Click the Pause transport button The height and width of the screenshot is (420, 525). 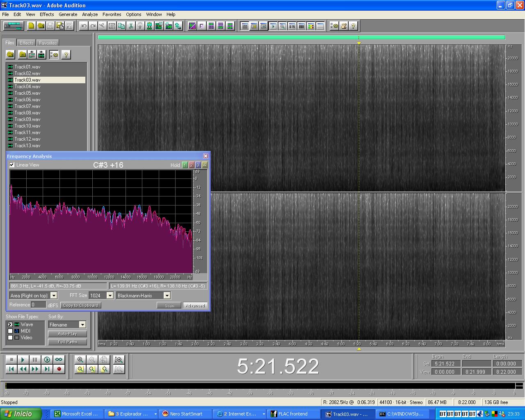tap(35, 360)
